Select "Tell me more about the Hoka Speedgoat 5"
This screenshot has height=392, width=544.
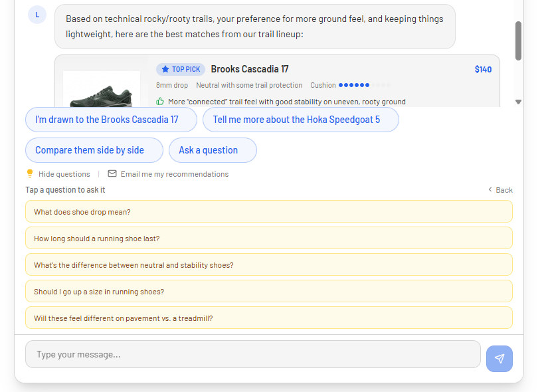tap(300, 120)
